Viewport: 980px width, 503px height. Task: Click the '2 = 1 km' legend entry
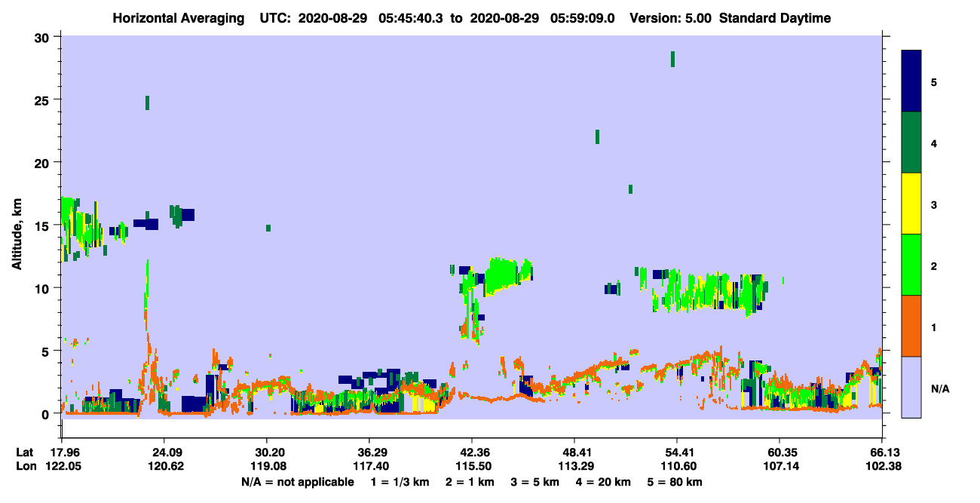pos(469,482)
